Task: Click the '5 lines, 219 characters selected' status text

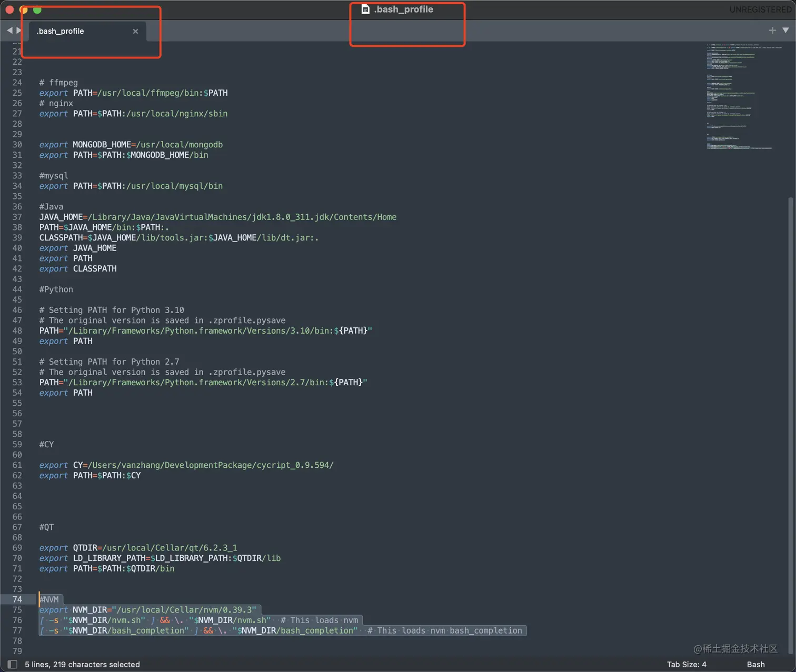Action: 82,664
